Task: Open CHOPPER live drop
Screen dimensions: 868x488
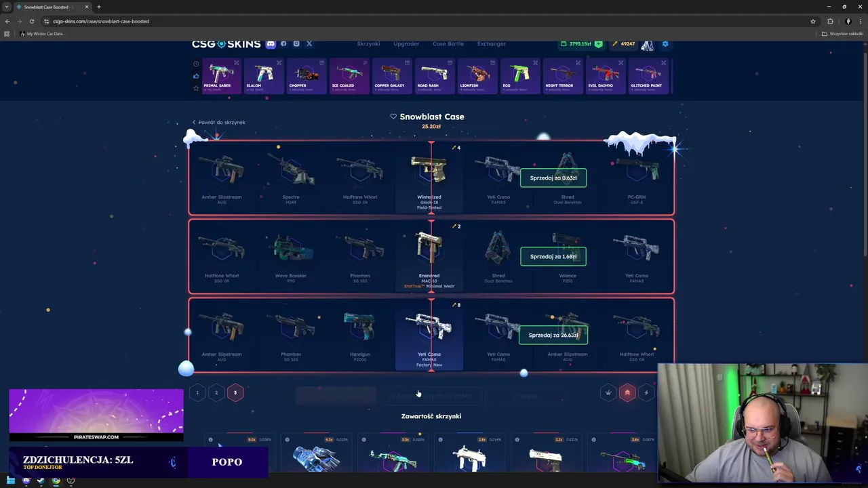Action: point(307,77)
